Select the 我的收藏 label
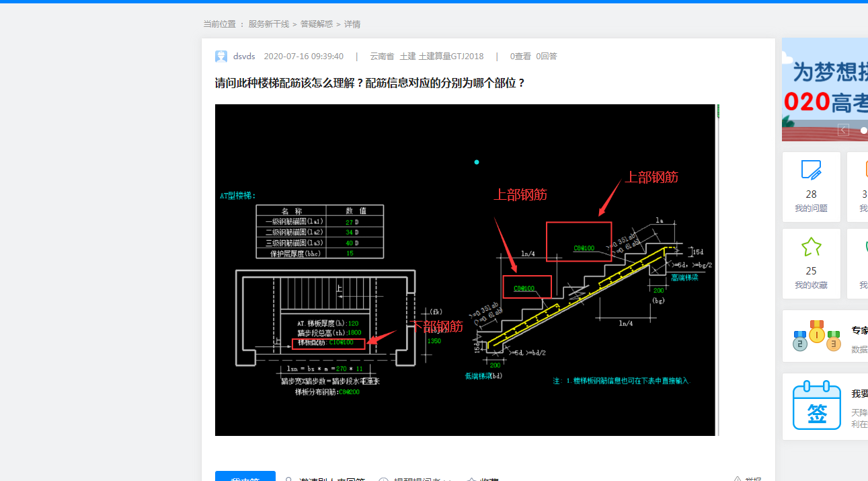This screenshot has height=481, width=868. tap(811, 285)
